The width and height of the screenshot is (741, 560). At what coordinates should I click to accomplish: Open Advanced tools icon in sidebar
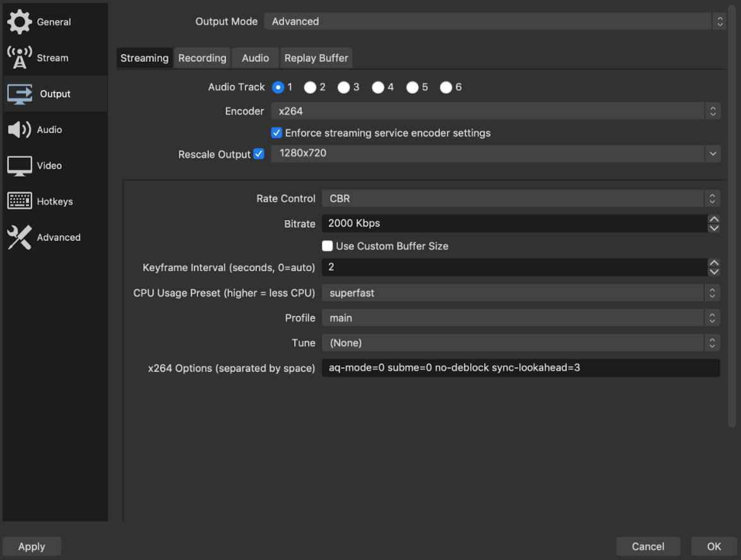pyautogui.click(x=20, y=237)
